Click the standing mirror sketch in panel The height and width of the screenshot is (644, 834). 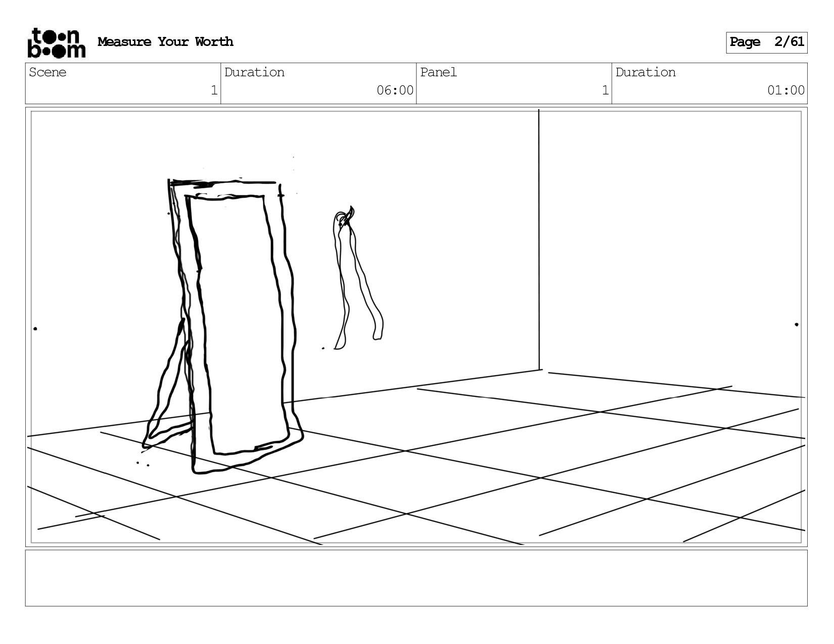pyautogui.click(x=223, y=326)
